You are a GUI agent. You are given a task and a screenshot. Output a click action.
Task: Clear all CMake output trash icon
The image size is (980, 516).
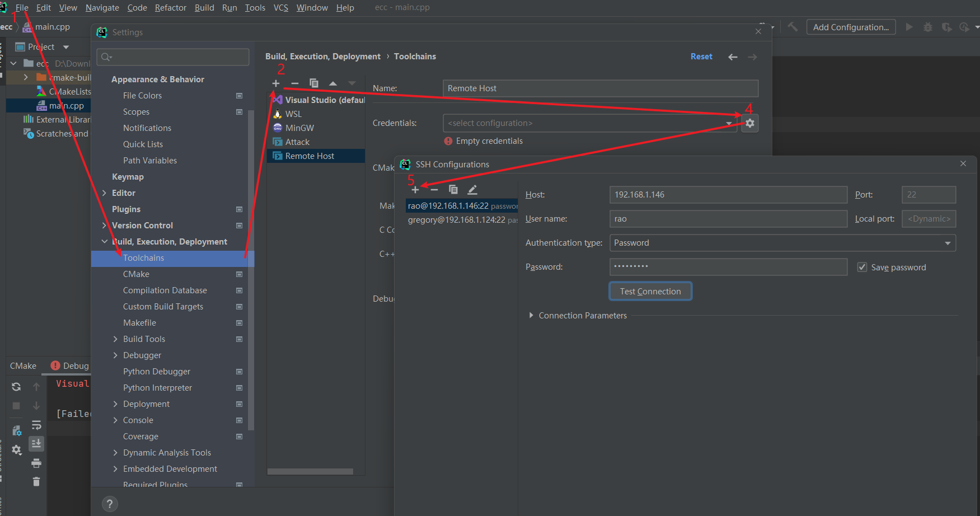36,481
